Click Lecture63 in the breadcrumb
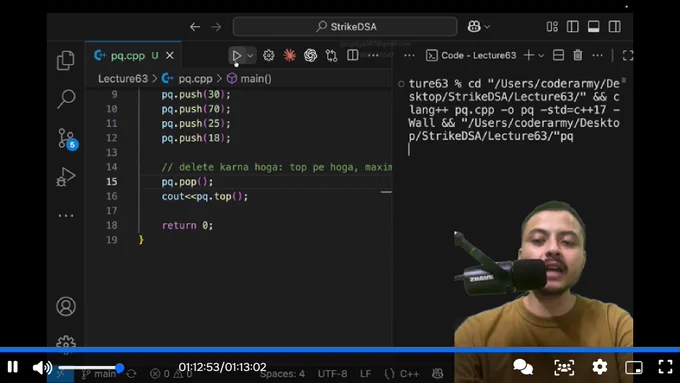 pyautogui.click(x=123, y=79)
